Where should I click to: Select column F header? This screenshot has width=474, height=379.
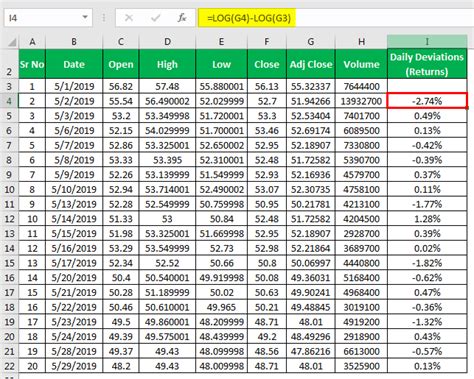pyautogui.click(x=267, y=42)
